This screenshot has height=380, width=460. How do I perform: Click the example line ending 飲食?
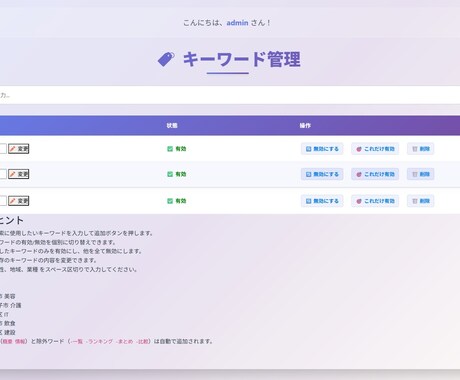8,323
